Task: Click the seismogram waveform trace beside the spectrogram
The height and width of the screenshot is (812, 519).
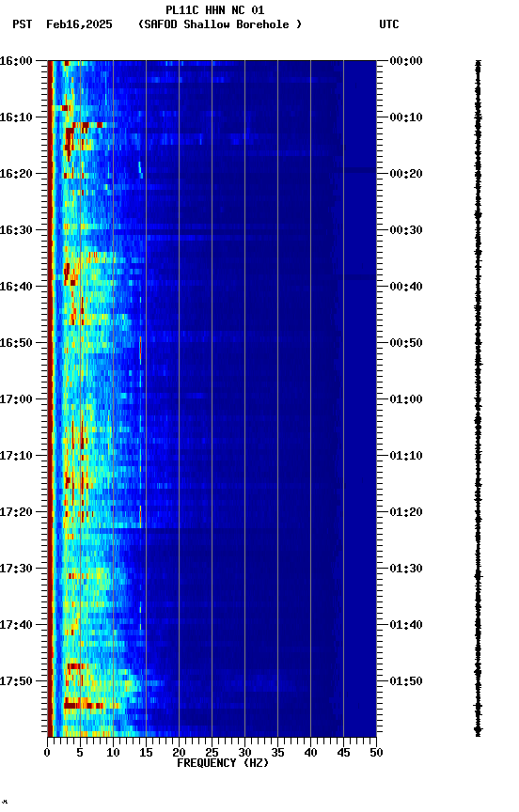Action: pos(478,398)
